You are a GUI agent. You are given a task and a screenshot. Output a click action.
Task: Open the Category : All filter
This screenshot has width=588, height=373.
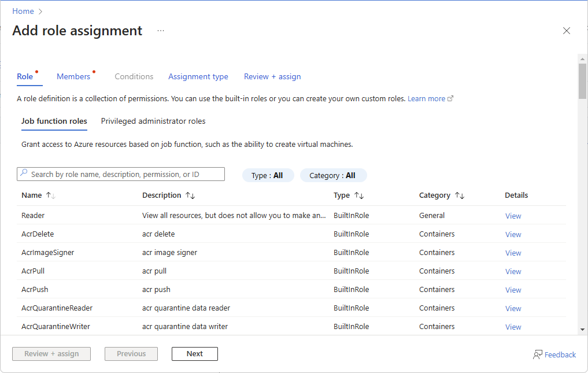(x=333, y=175)
